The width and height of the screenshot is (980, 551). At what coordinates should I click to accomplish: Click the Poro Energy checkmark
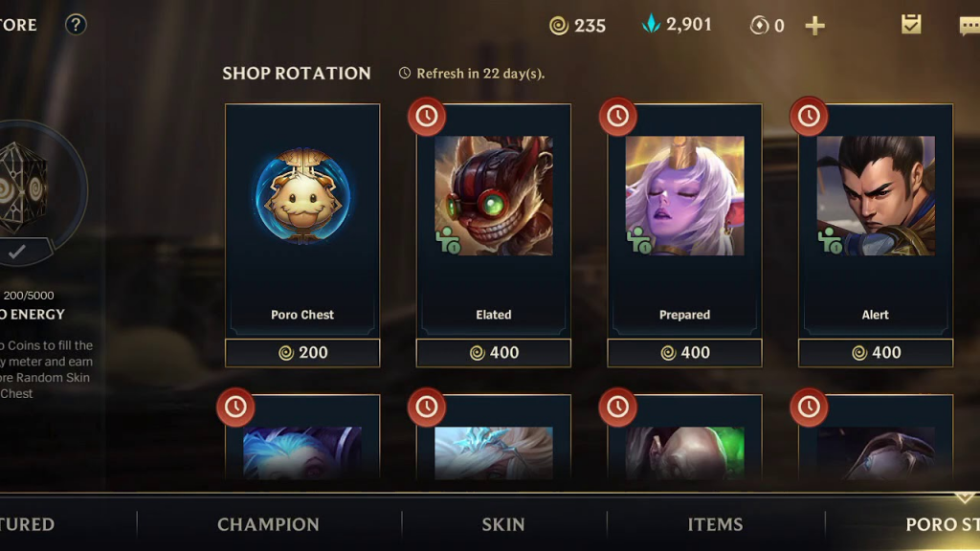click(x=17, y=252)
